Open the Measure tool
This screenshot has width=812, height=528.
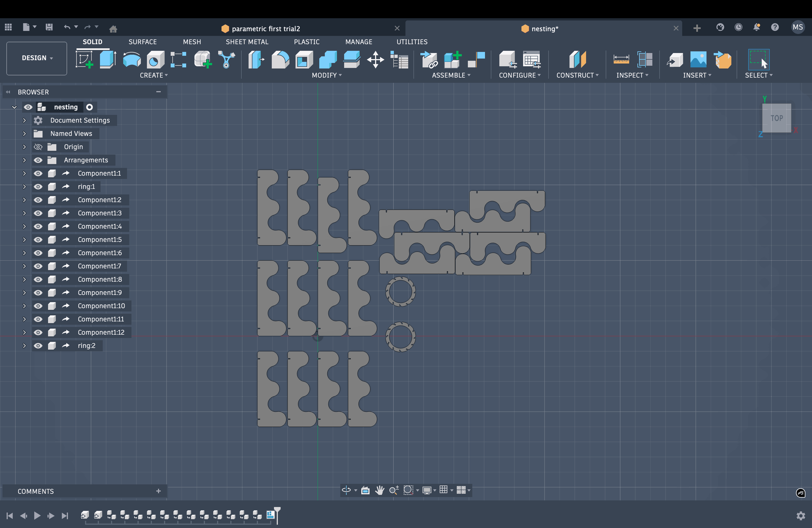(x=621, y=60)
